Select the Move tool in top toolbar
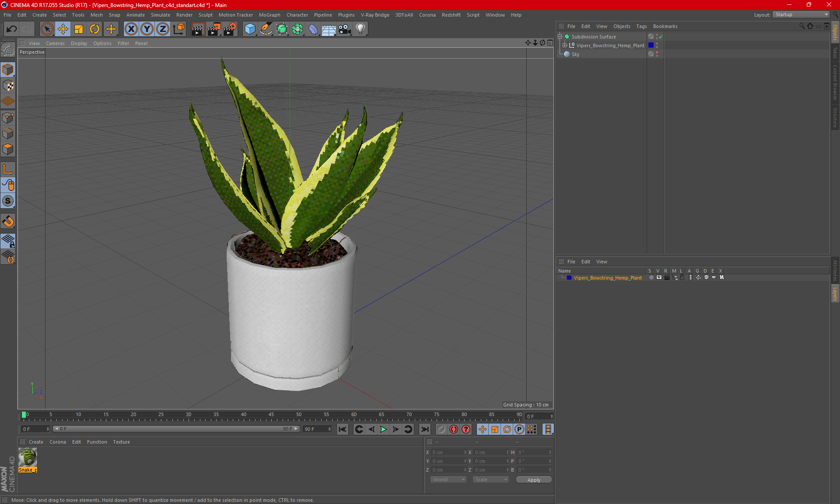840x504 pixels. tap(63, 29)
